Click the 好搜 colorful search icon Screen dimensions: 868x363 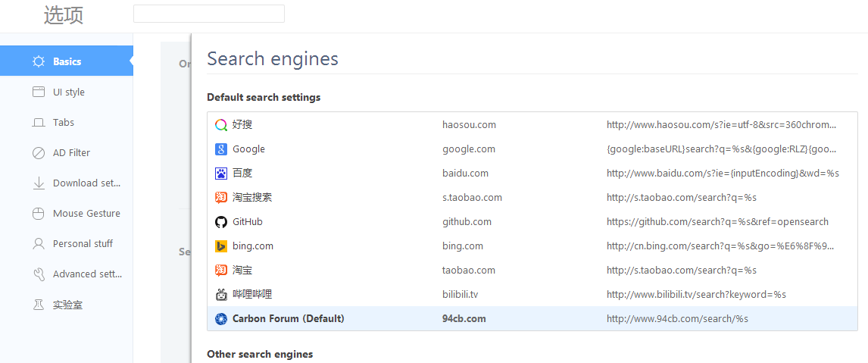coord(221,125)
